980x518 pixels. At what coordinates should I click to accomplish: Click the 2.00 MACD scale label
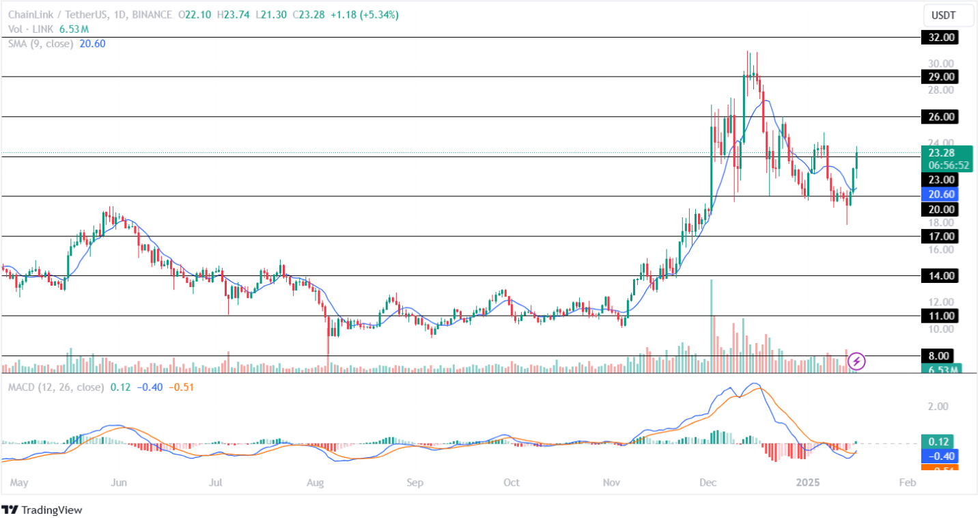click(x=938, y=406)
